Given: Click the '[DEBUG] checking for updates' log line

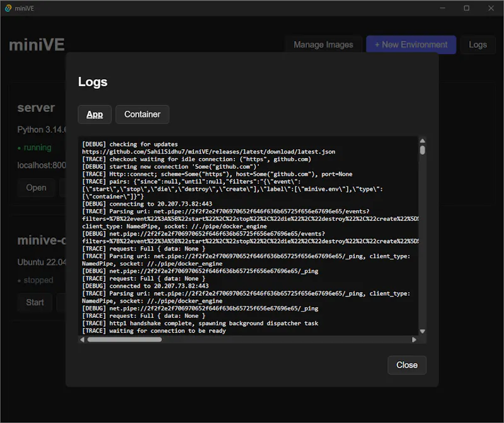Looking at the screenshot, I should 130,144.
